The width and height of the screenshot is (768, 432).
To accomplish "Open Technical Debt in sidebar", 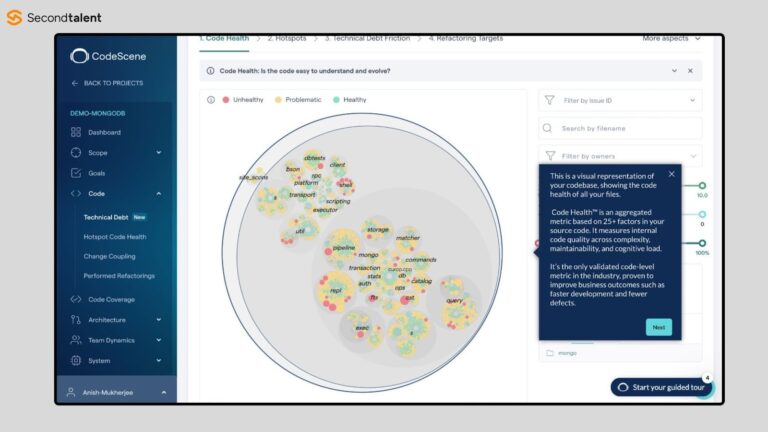I will tap(106, 217).
